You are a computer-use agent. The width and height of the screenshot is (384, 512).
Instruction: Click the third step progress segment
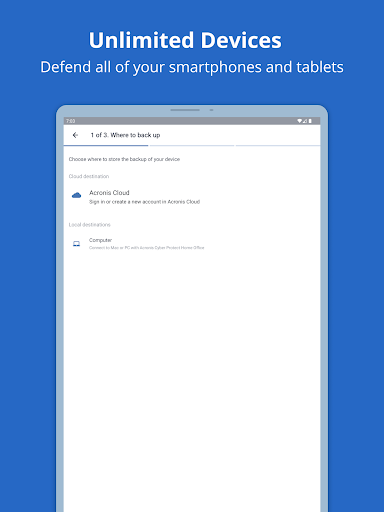278,146
